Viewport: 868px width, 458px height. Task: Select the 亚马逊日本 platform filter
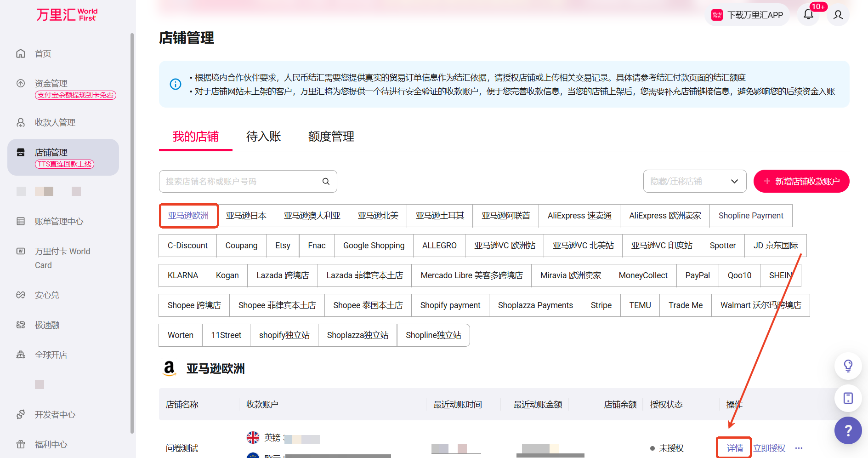(x=246, y=216)
